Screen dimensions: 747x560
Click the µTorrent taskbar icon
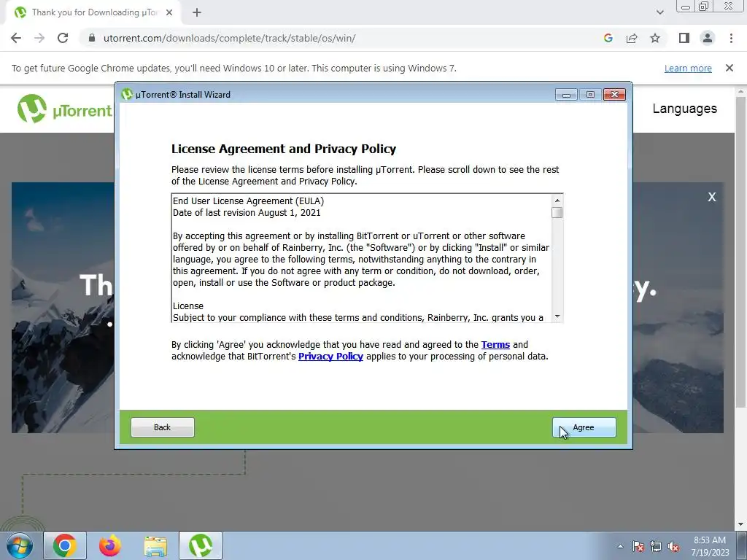click(x=201, y=545)
